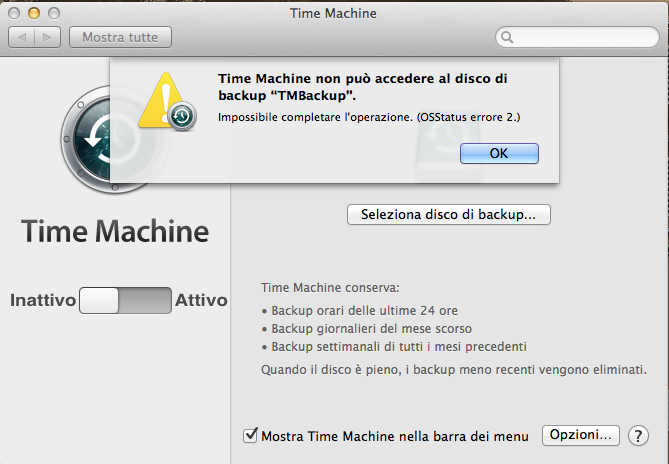Go back with the left arrow

pos(23,37)
